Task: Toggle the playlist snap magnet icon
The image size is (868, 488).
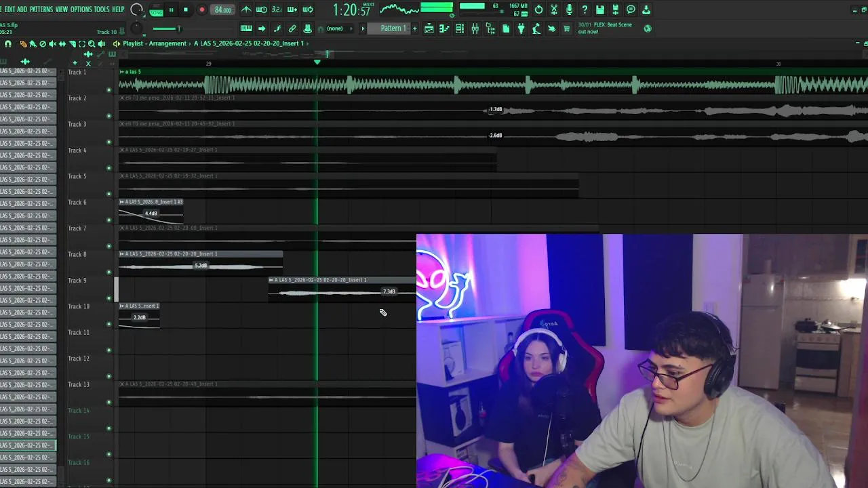Action: coord(7,43)
